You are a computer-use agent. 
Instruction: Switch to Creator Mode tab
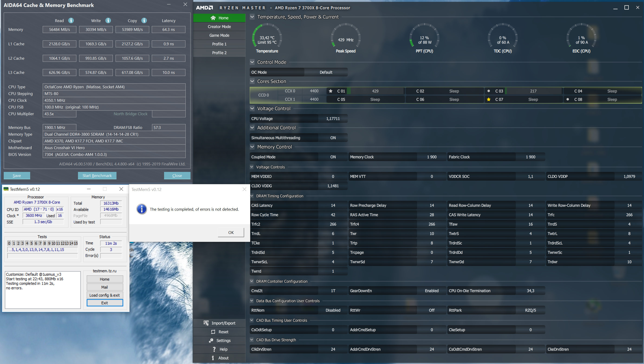click(x=219, y=26)
